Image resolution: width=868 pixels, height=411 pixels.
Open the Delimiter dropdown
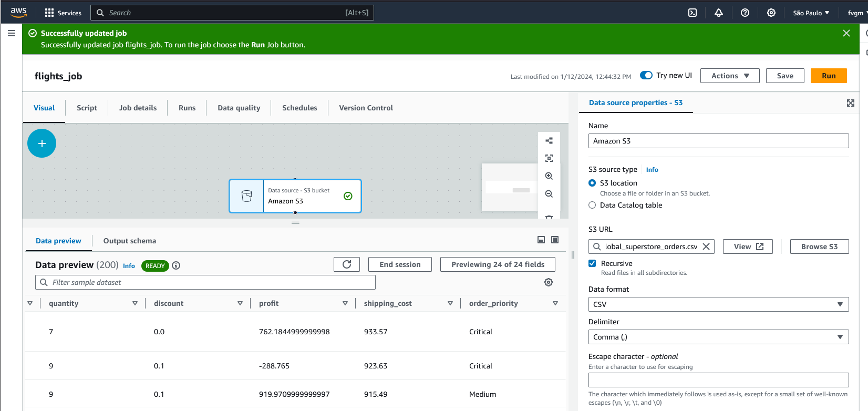click(x=718, y=337)
